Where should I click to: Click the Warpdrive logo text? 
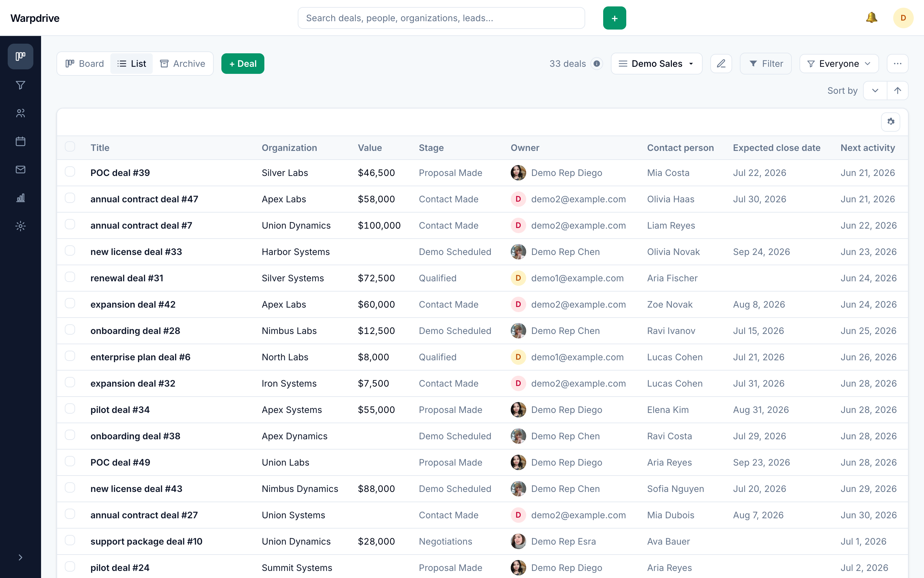point(35,18)
